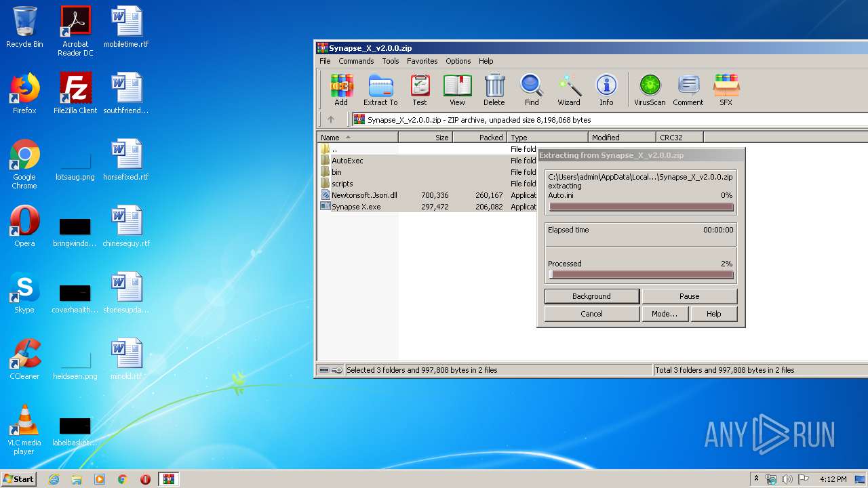
Task: Click the Windows Start button
Action: tap(18, 479)
